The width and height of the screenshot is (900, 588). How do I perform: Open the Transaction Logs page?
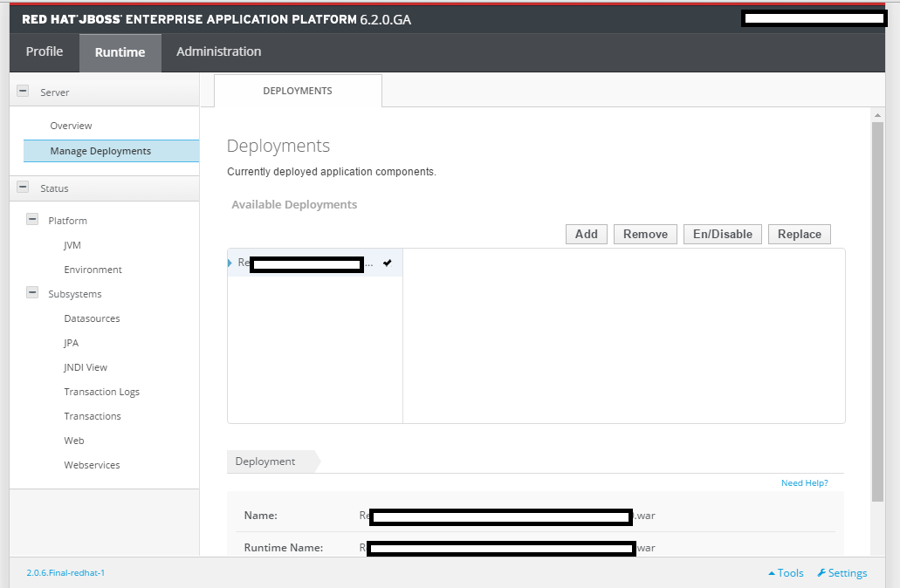102,391
